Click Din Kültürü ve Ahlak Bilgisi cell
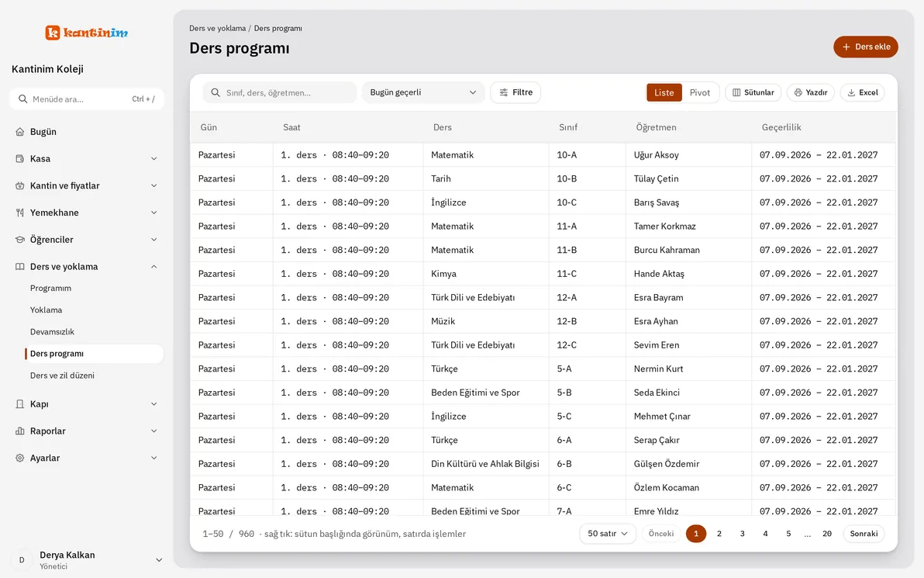Image resolution: width=924 pixels, height=578 pixels. (x=485, y=464)
